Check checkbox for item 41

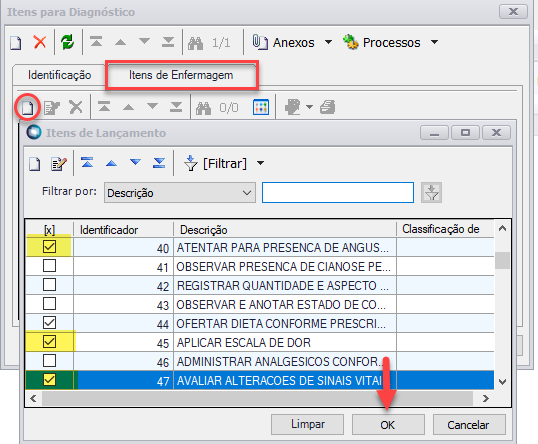click(49, 266)
